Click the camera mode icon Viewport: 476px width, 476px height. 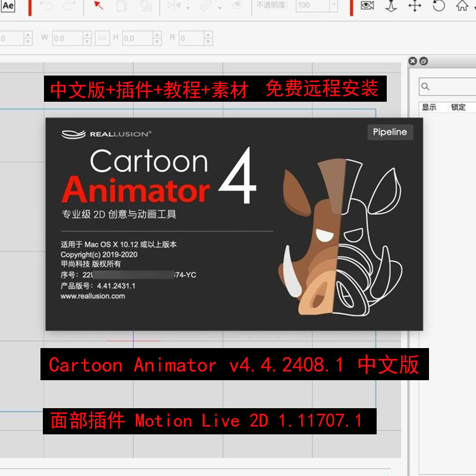[x=368, y=5]
